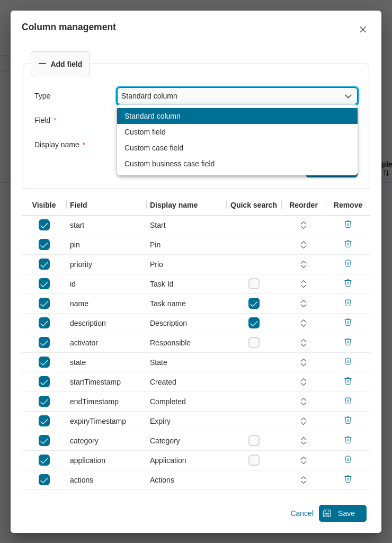Use the reorder arrows on expiryTimestamp
Image resolution: width=392 pixels, height=543 pixels.
point(303,420)
